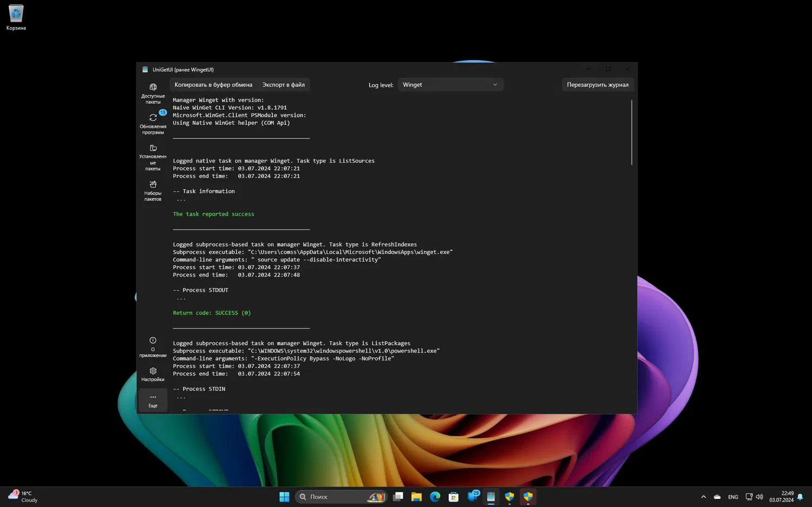Open File Explorer from the taskbar
The image size is (812, 507).
click(416, 497)
